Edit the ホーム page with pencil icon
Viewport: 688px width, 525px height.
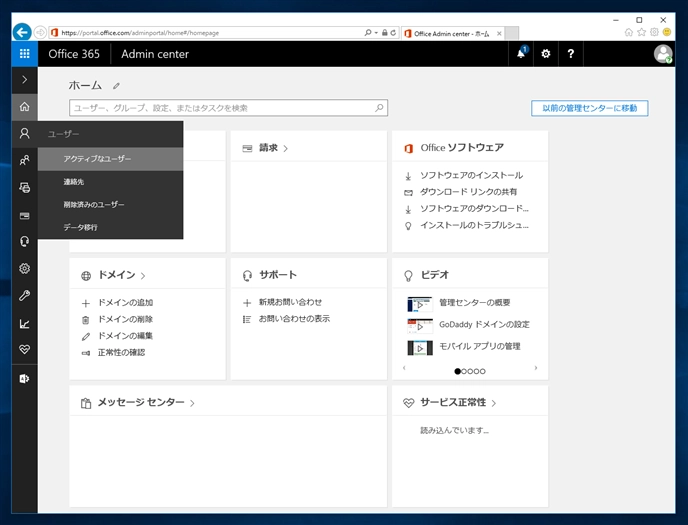pos(116,86)
